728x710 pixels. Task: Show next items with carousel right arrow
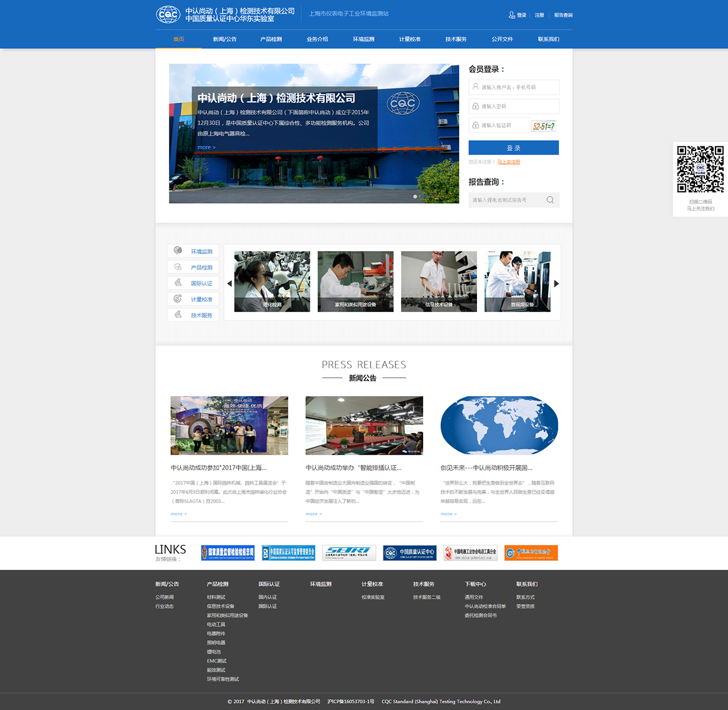(556, 284)
